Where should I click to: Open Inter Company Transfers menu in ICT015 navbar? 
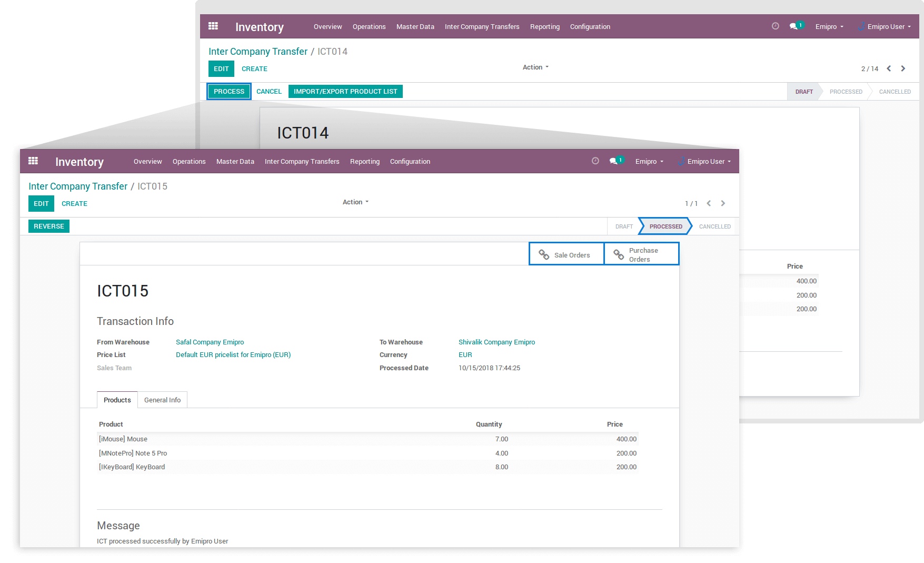[x=302, y=162]
